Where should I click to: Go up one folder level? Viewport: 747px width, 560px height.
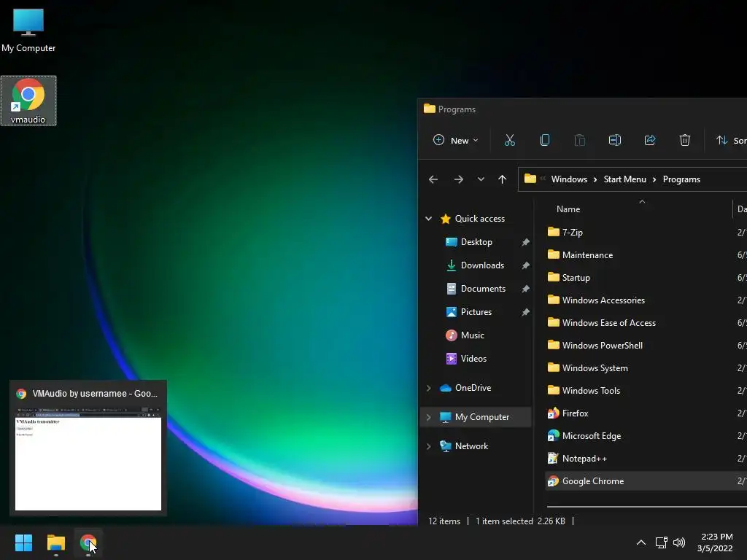pyautogui.click(x=502, y=179)
